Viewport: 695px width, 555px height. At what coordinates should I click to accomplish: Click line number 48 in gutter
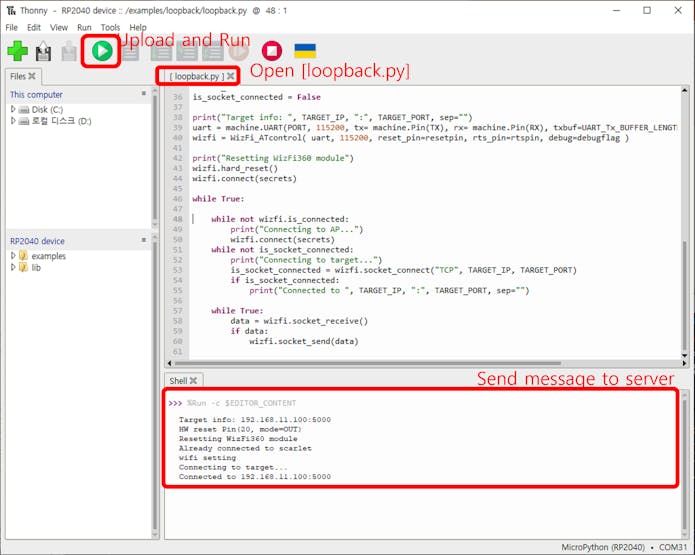[177, 219]
